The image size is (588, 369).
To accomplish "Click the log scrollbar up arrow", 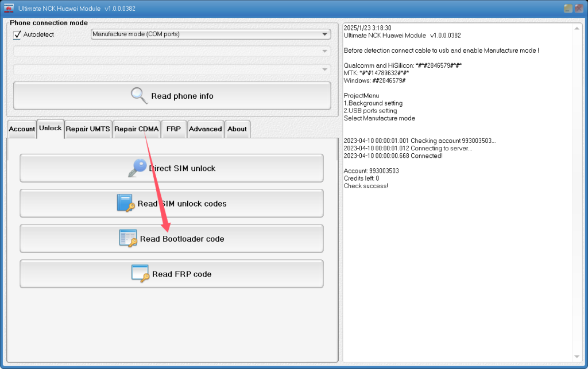I will click(577, 29).
